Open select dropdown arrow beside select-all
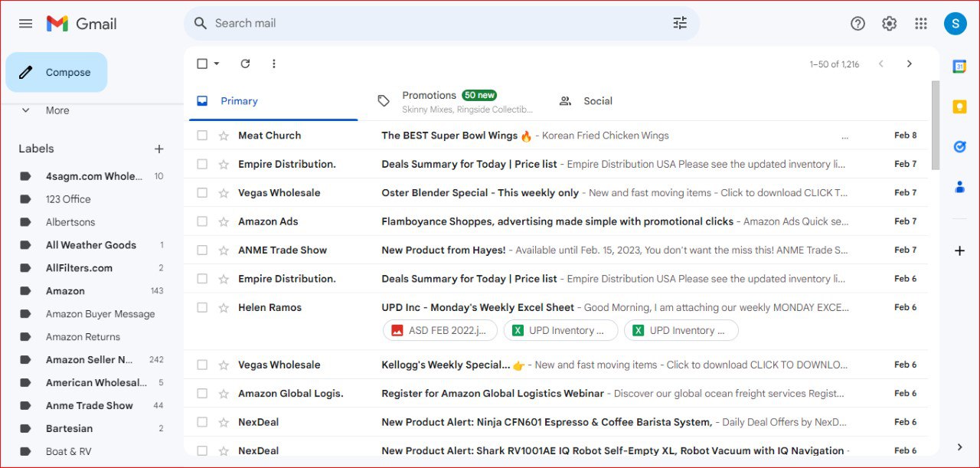Viewport: 980px width, 468px height. tap(217, 64)
